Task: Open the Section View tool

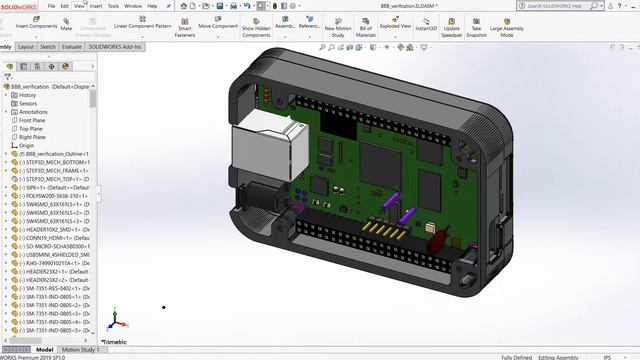Action: 350,47
